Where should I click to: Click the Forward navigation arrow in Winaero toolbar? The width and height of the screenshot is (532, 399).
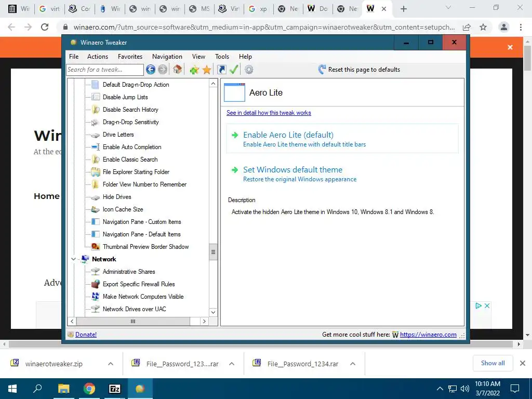coord(163,70)
